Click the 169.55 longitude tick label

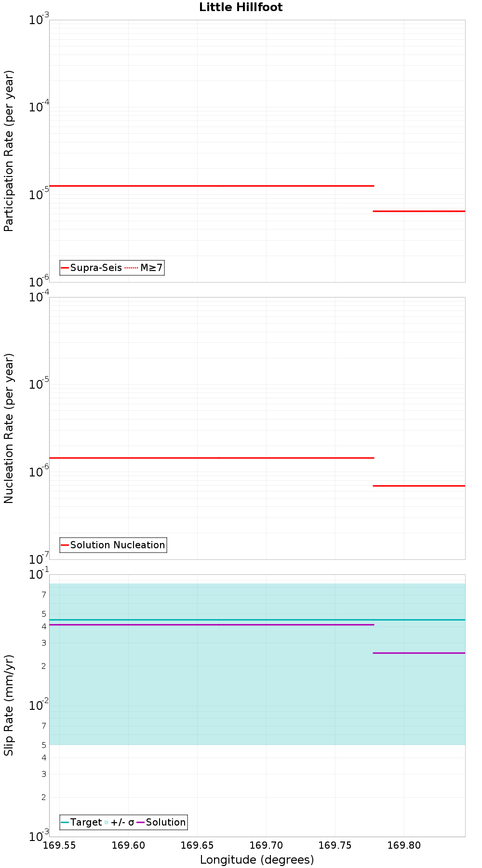(x=59, y=845)
